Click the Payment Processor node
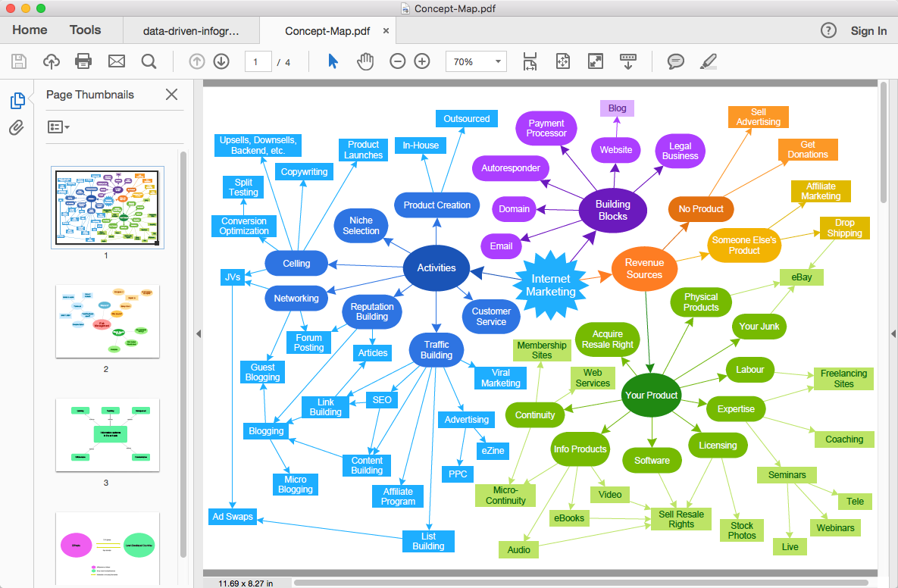The width and height of the screenshot is (898, 588). 546,128
